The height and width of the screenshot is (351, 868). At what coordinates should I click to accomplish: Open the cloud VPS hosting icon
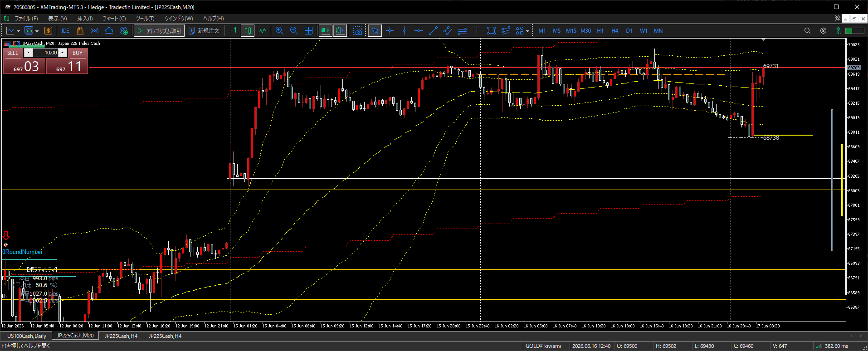click(x=109, y=31)
